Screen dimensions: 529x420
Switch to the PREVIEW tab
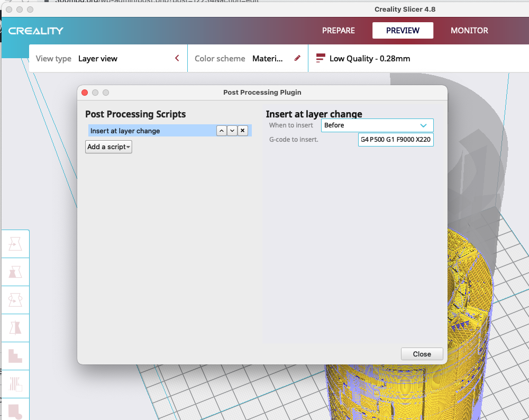403,30
